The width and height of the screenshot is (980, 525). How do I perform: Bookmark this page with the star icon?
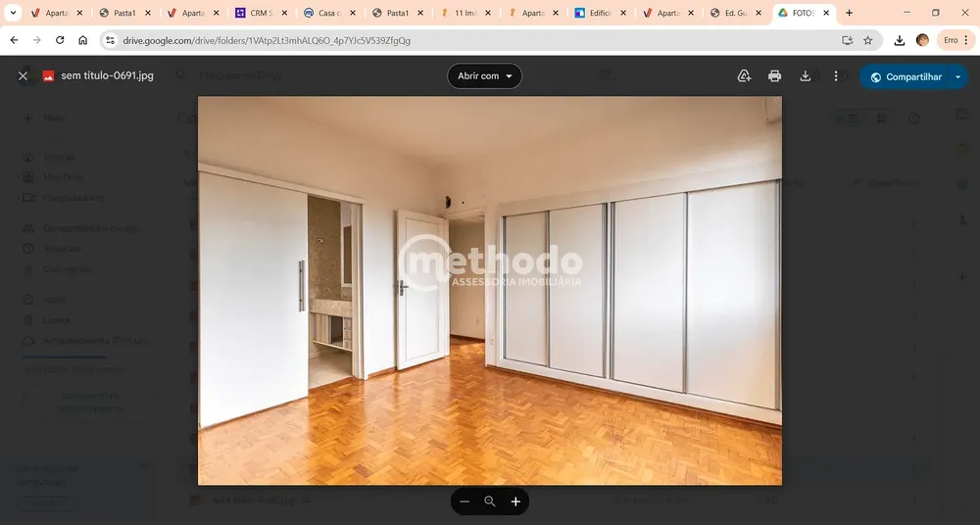pyautogui.click(x=868, y=40)
